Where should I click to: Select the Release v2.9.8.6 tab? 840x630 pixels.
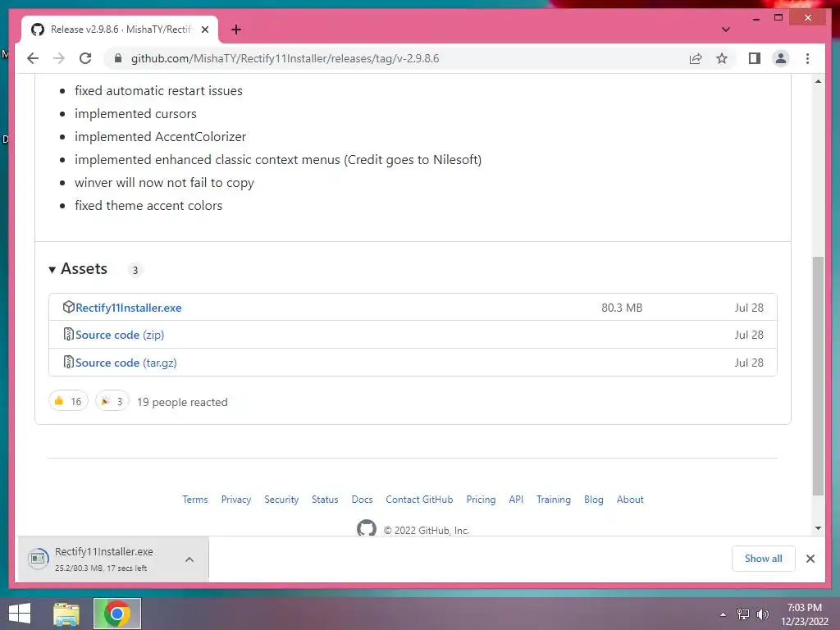click(x=120, y=30)
